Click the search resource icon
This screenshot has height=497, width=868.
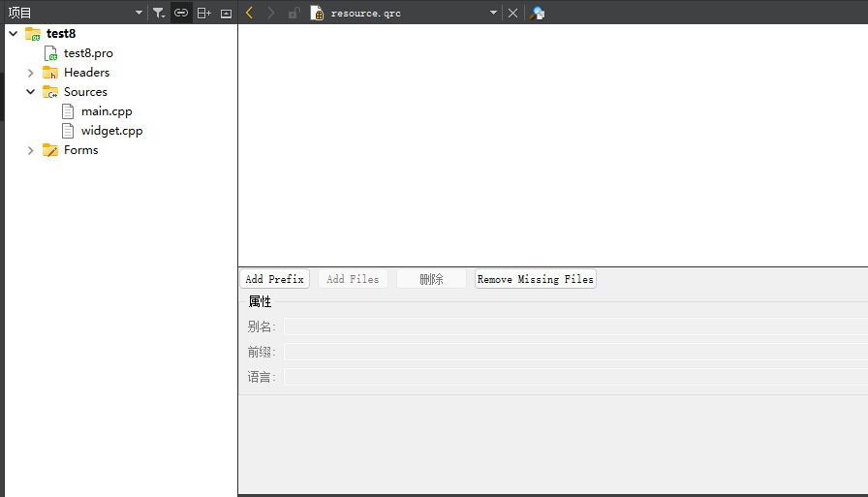click(x=537, y=13)
